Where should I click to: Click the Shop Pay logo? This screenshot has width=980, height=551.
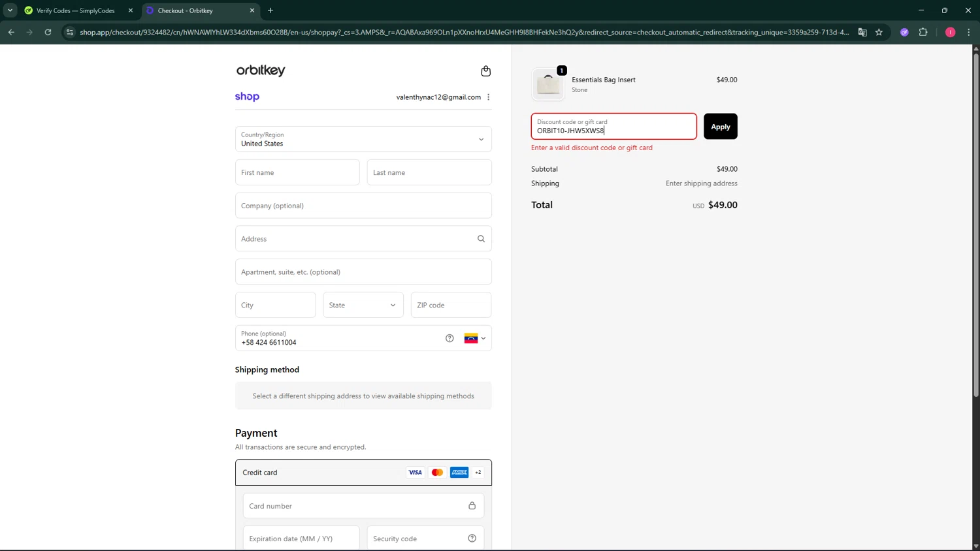247,97
